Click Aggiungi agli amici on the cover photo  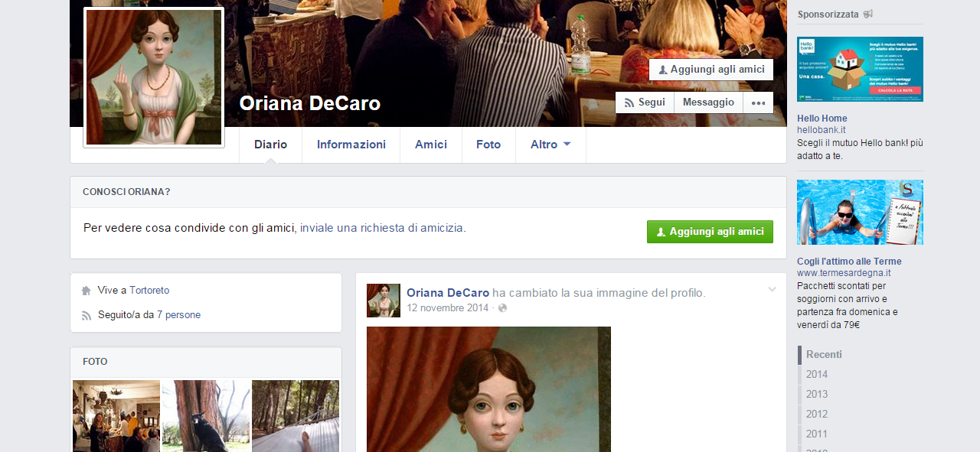[x=710, y=70]
